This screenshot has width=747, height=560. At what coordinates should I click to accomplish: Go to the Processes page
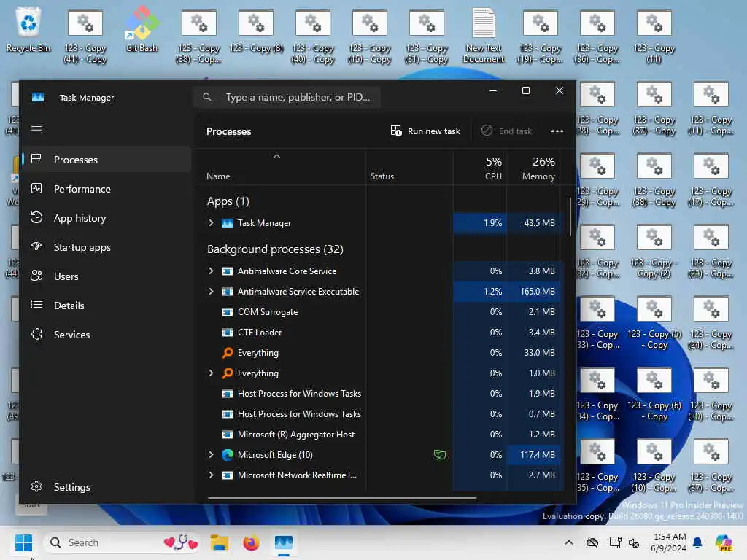[x=107, y=160]
